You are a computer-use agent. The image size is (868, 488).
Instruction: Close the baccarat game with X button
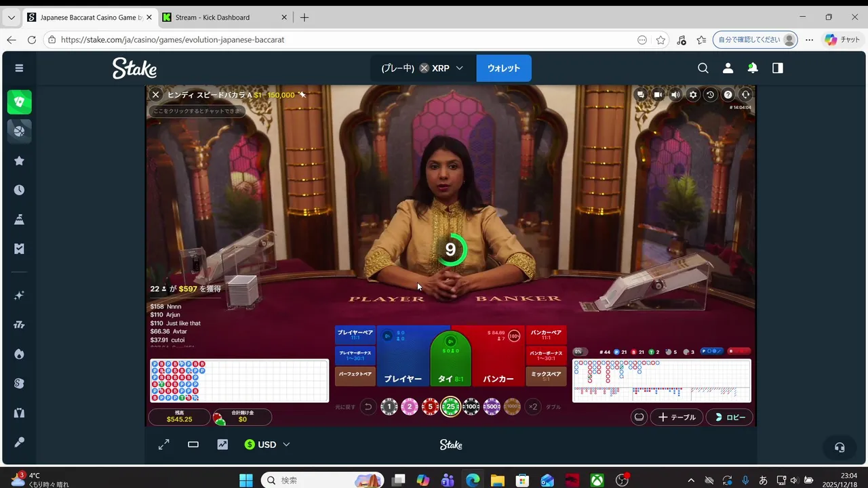(x=155, y=95)
